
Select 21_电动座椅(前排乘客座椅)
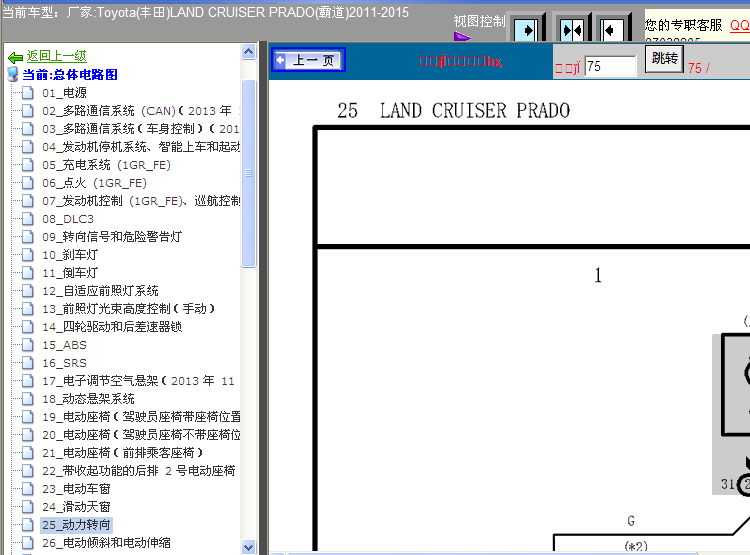tap(122, 453)
